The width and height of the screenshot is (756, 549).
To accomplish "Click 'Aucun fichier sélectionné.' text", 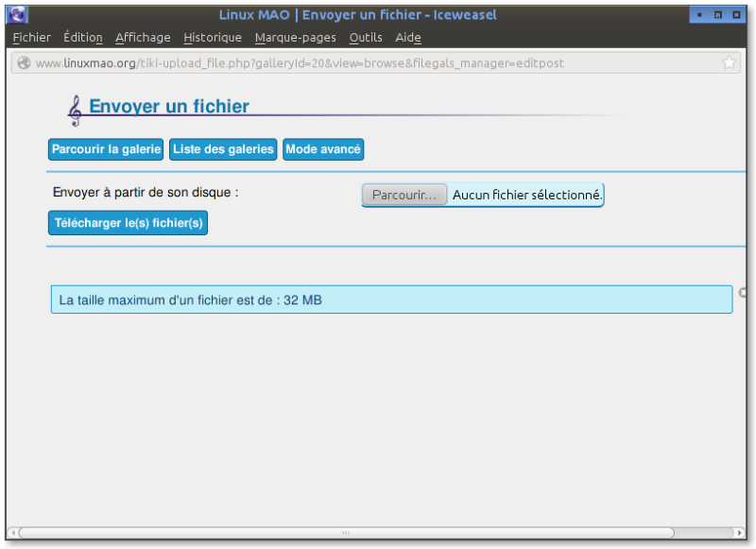I will point(527,195).
